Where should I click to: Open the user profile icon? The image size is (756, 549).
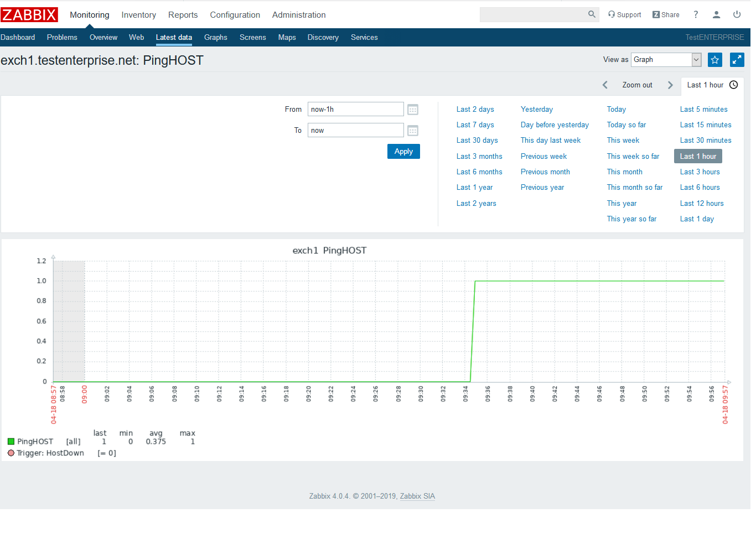point(716,15)
